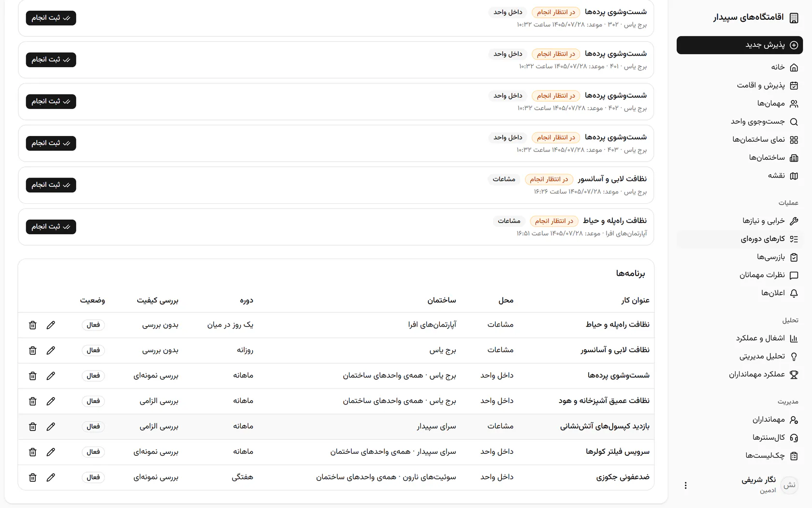Open چک‌لیست‌ها in the sidebar
812x508 pixels.
tap(739, 456)
